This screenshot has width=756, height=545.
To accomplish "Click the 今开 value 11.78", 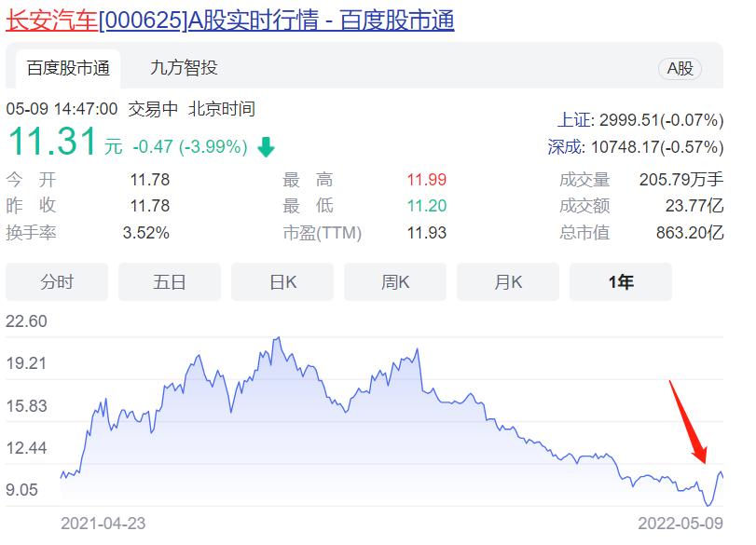I will pos(150,180).
